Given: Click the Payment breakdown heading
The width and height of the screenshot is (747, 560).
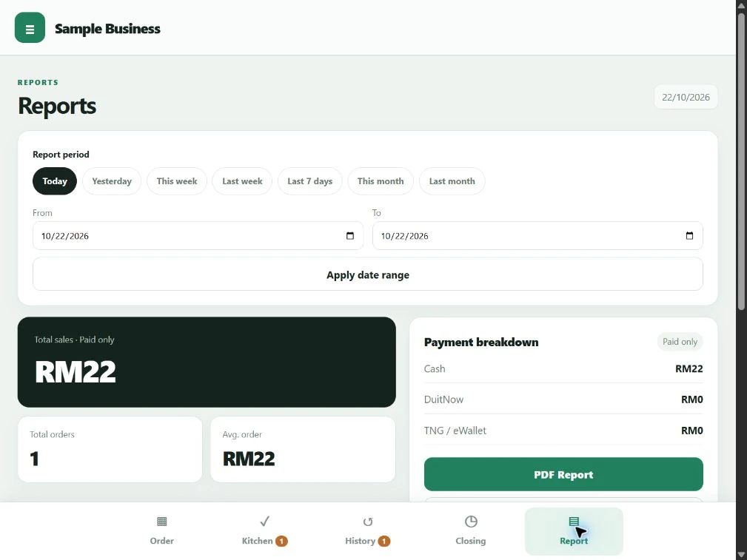Looking at the screenshot, I should click(481, 342).
